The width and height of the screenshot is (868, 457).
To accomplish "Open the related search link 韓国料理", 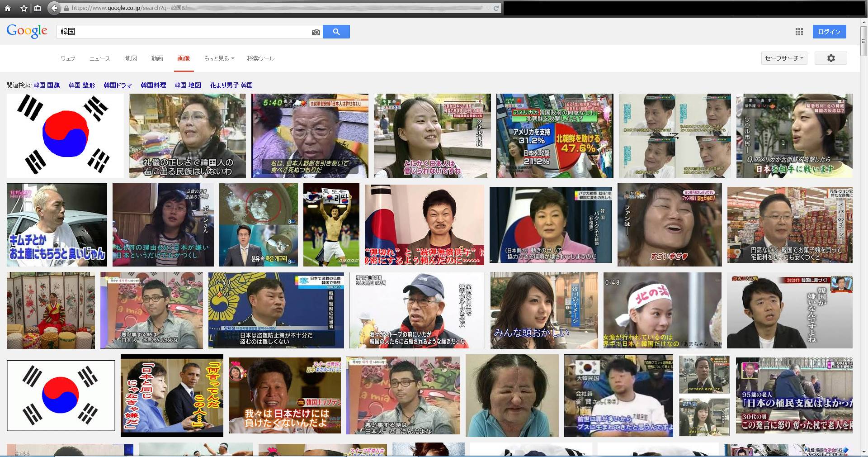I will pos(153,85).
